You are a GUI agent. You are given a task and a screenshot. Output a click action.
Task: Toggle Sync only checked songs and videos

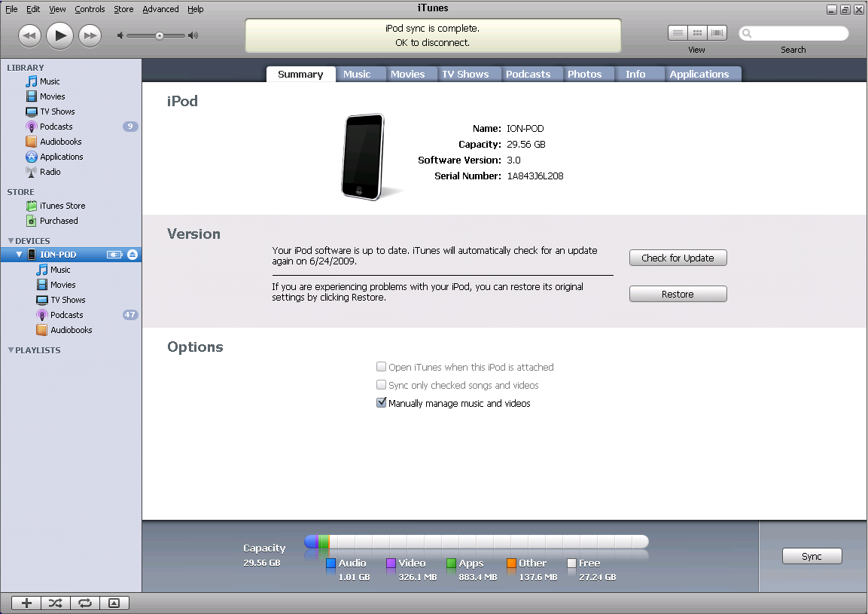coord(381,384)
